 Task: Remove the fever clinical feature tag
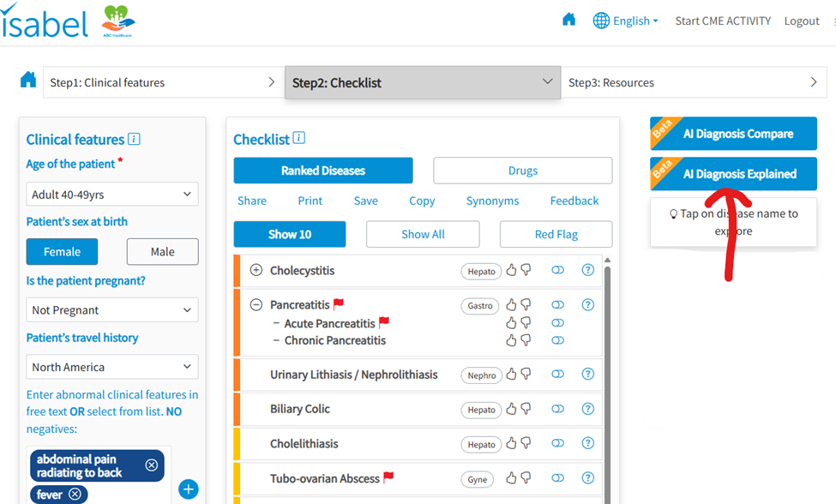[75, 494]
